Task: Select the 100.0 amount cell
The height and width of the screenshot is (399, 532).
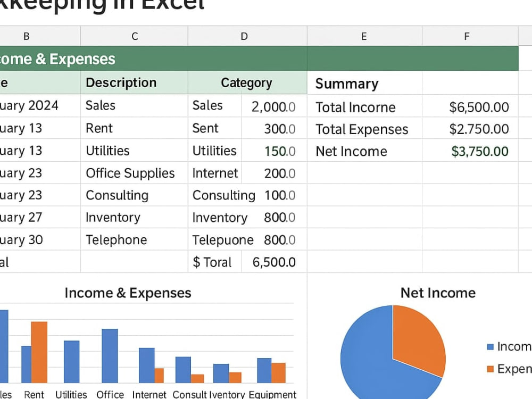Action: 280,195
